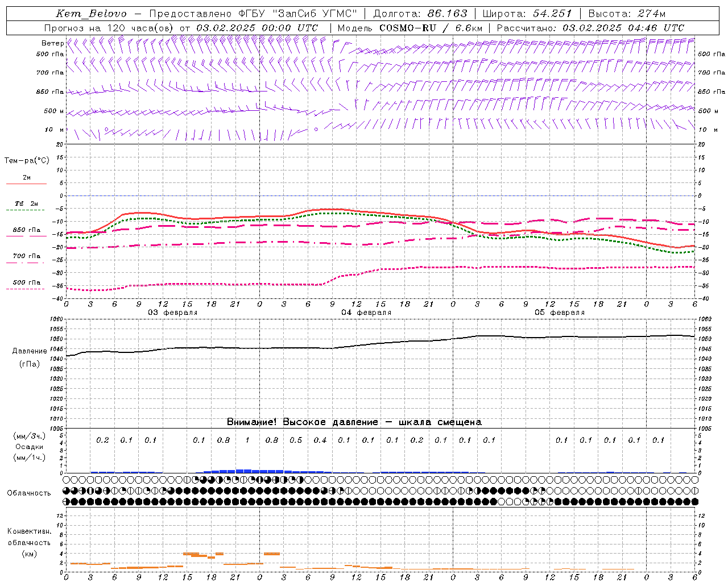Screen dimensions: 728x582
Task: Click the Td 2м dew point legend entry
Action: (27, 203)
